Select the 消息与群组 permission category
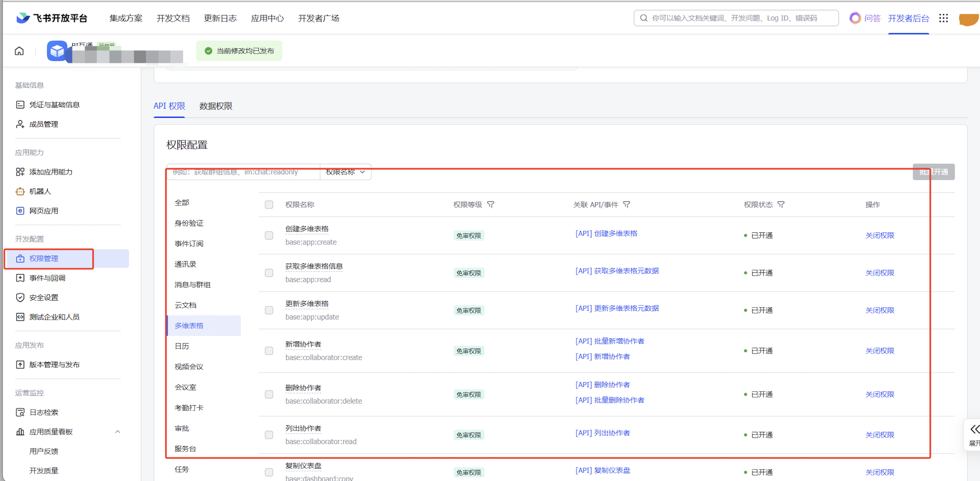 193,285
